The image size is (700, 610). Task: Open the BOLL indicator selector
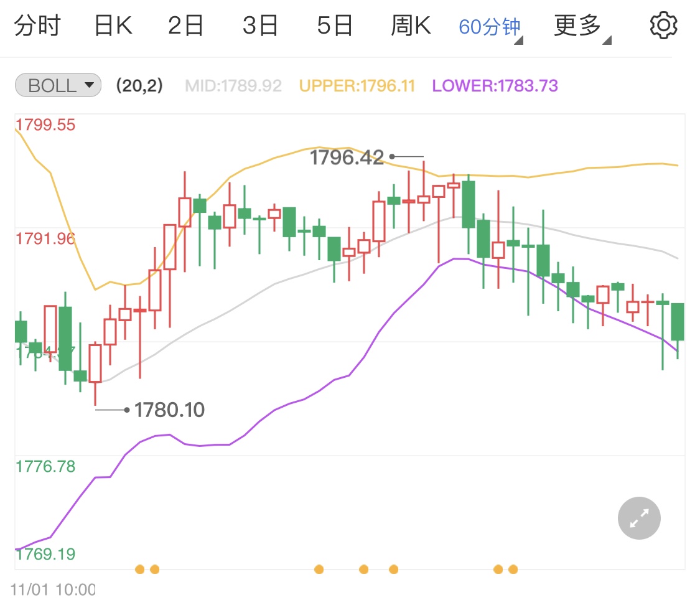coord(58,85)
